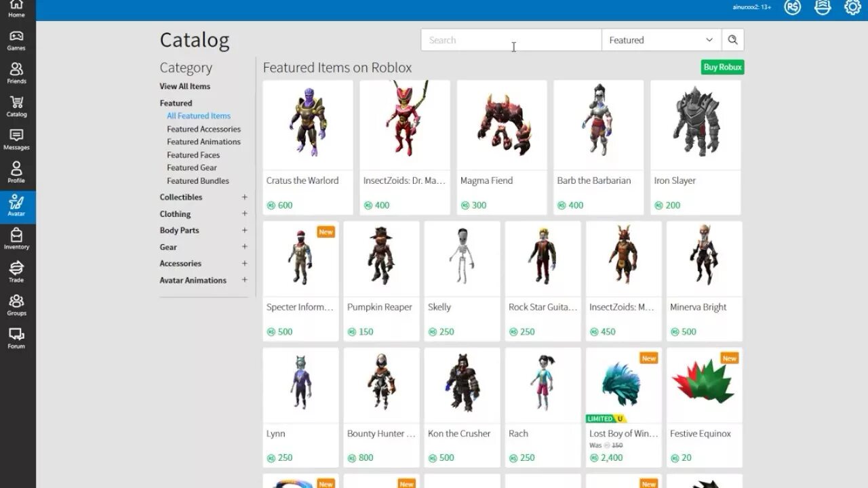Open the settings gear icon
This screenshot has width=868, height=488.
(852, 7)
